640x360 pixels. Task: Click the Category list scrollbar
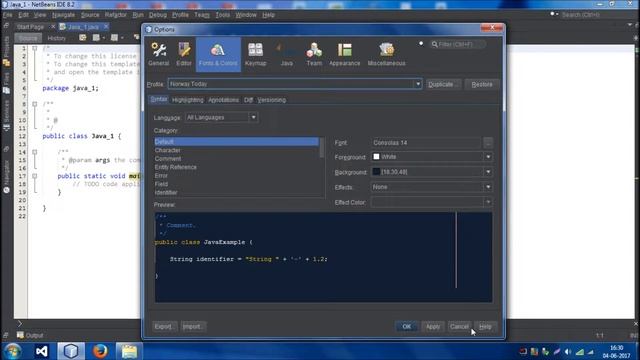(x=322, y=147)
